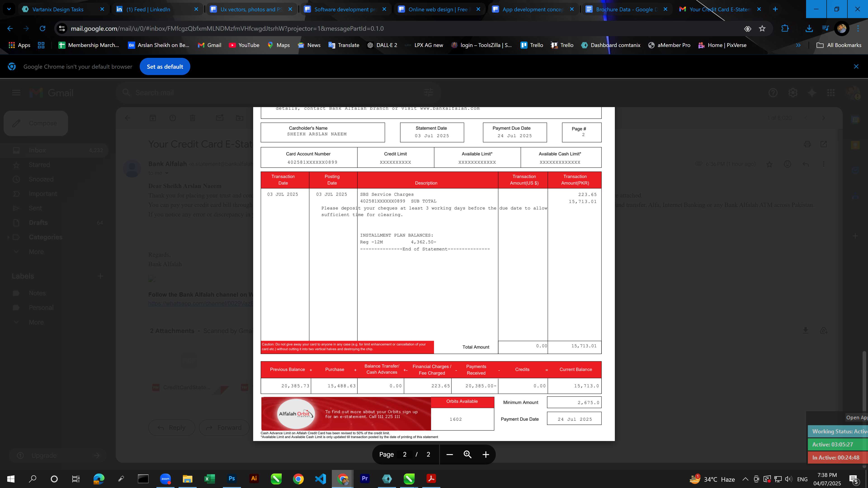Image resolution: width=868 pixels, height=488 pixels.
Task: Click Open App button on tracker widget
Action: pyautogui.click(x=856, y=418)
